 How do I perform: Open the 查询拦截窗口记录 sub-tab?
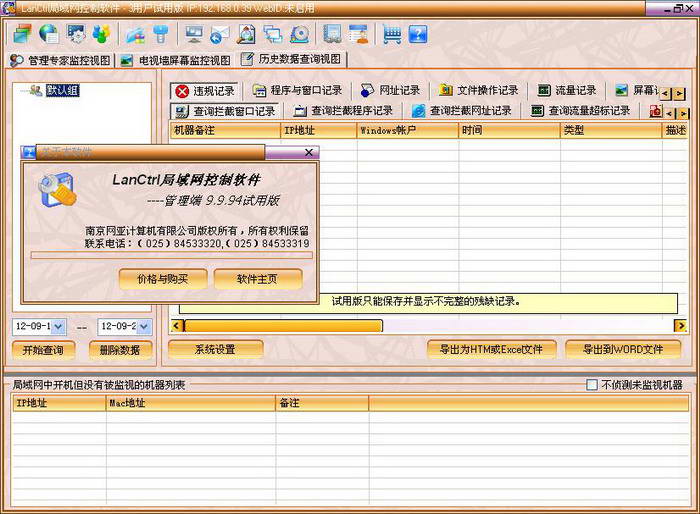[226, 111]
